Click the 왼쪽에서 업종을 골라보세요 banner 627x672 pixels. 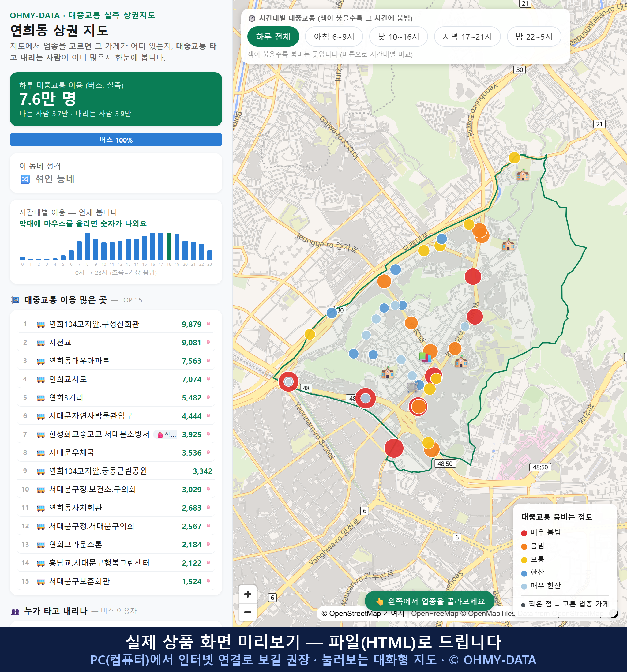(430, 601)
